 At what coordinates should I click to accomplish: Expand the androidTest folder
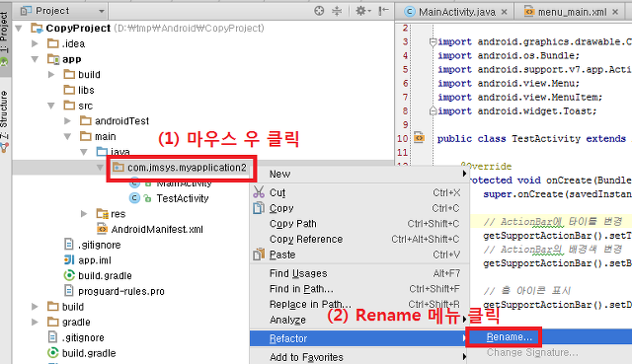coord(67,120)
